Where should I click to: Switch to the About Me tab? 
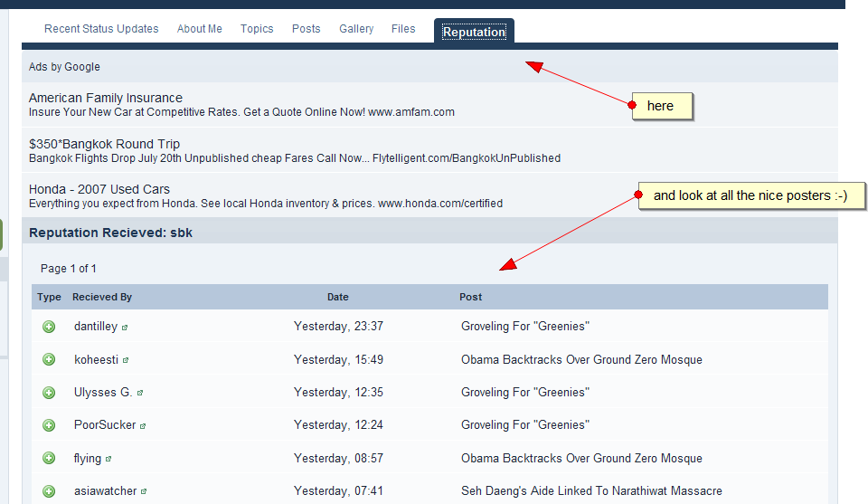(199, 29)
